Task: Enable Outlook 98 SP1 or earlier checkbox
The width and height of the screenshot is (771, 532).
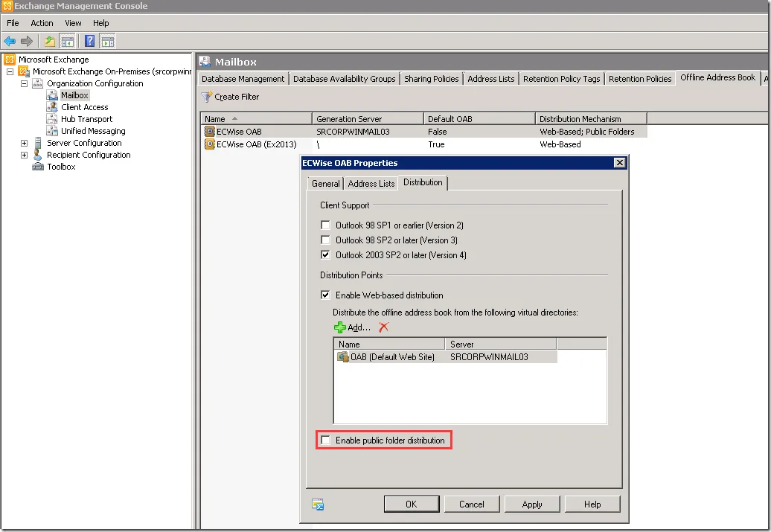Action: 325,225
